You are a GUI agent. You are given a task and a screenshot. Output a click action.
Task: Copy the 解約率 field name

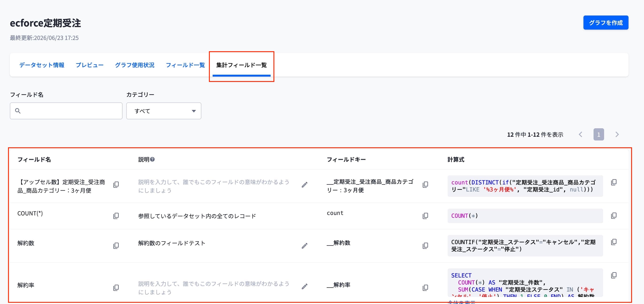(x=116, y=288)
